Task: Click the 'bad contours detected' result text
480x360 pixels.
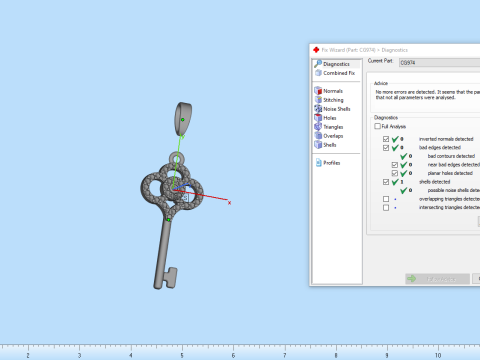Action: click(x=451, y=156)
